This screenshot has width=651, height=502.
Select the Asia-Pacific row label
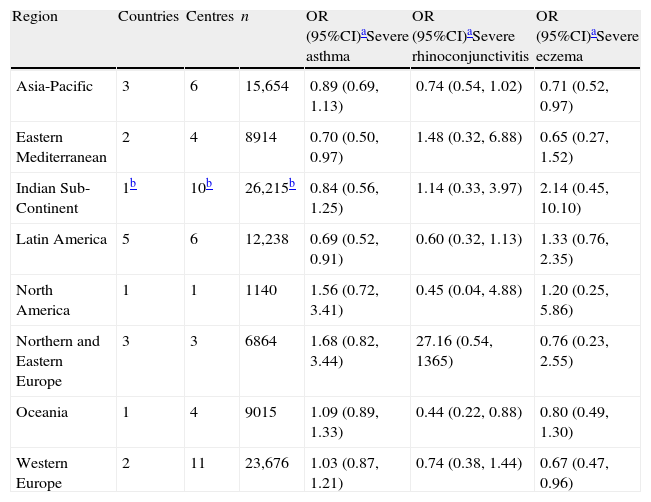54,86
